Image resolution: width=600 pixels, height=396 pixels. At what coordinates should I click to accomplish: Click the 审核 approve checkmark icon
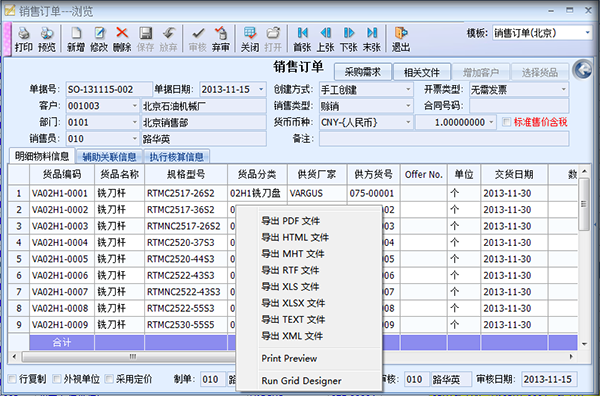click(x=198, y=33)
